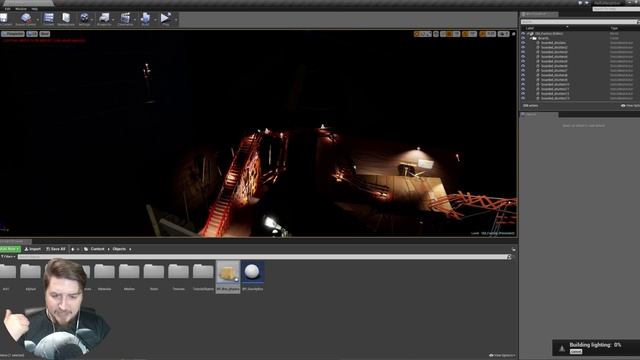Open the Help menu
640x360 pixels.
click(34, 9)
